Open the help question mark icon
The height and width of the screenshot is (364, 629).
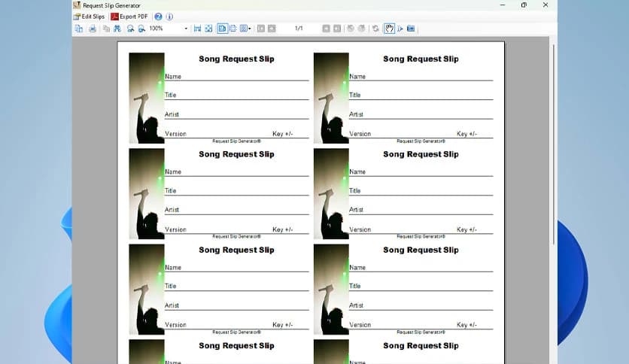pos(159,17)
